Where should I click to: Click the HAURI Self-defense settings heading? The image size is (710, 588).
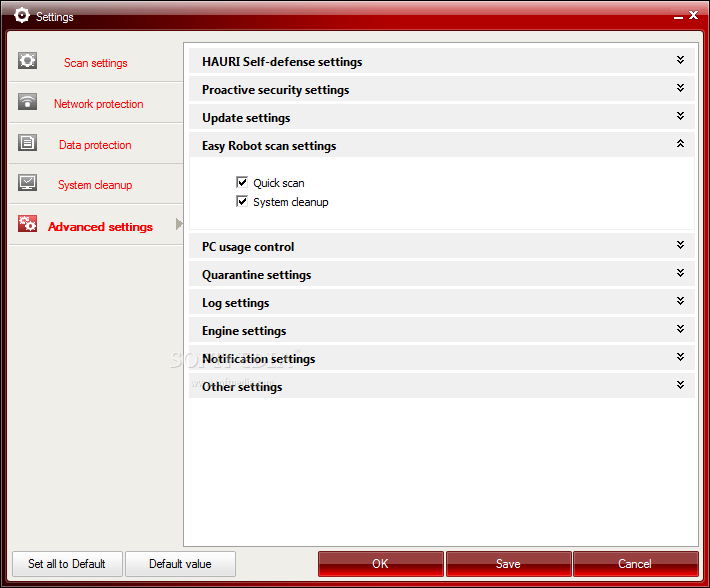tap(282, 62)
